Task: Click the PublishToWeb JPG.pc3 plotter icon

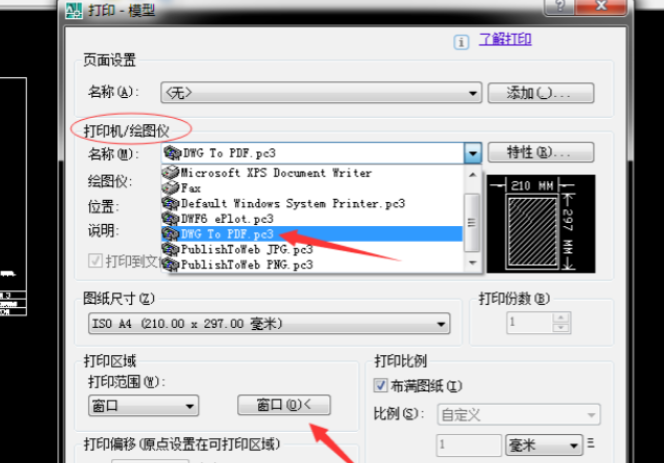Action: click(x=171, y=249)
